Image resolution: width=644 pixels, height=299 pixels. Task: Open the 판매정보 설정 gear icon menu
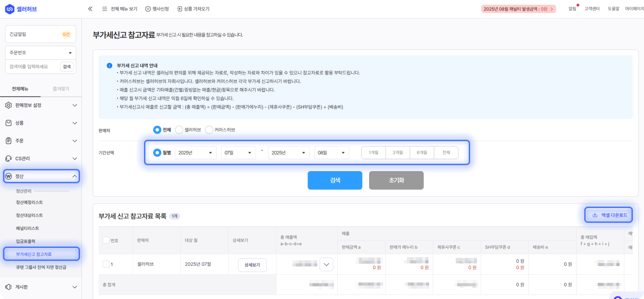point(8,105)
